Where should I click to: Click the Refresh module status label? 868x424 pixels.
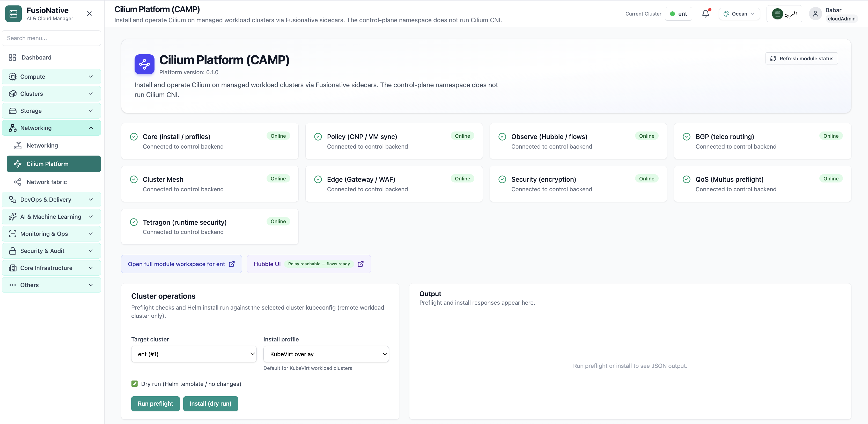tap(806, 59)
